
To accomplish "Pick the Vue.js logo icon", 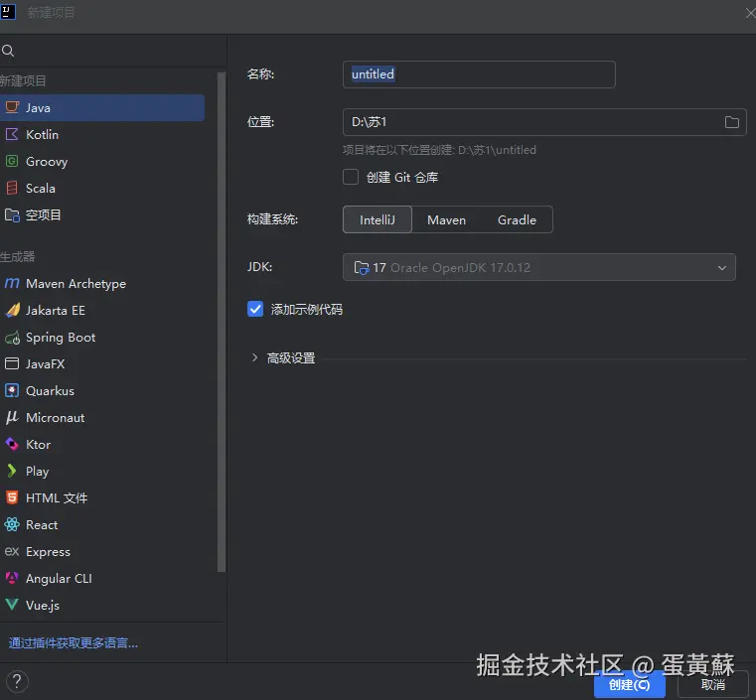I will pos(12,605).
